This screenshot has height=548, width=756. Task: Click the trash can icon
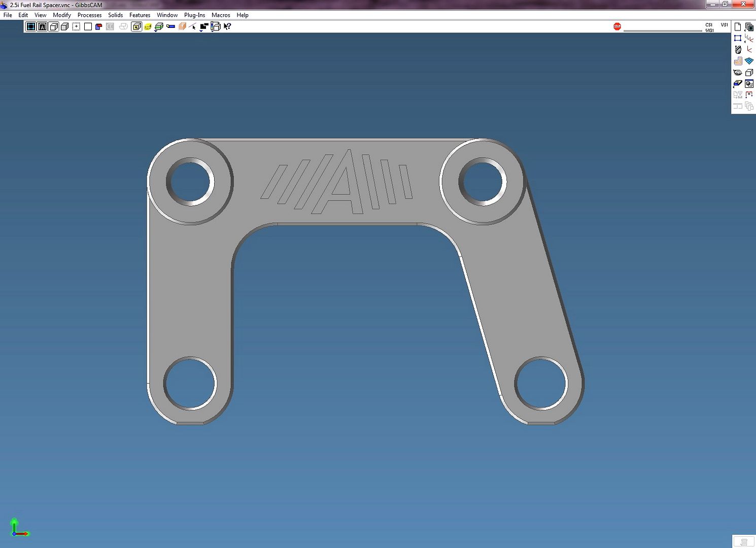point(744,542)
